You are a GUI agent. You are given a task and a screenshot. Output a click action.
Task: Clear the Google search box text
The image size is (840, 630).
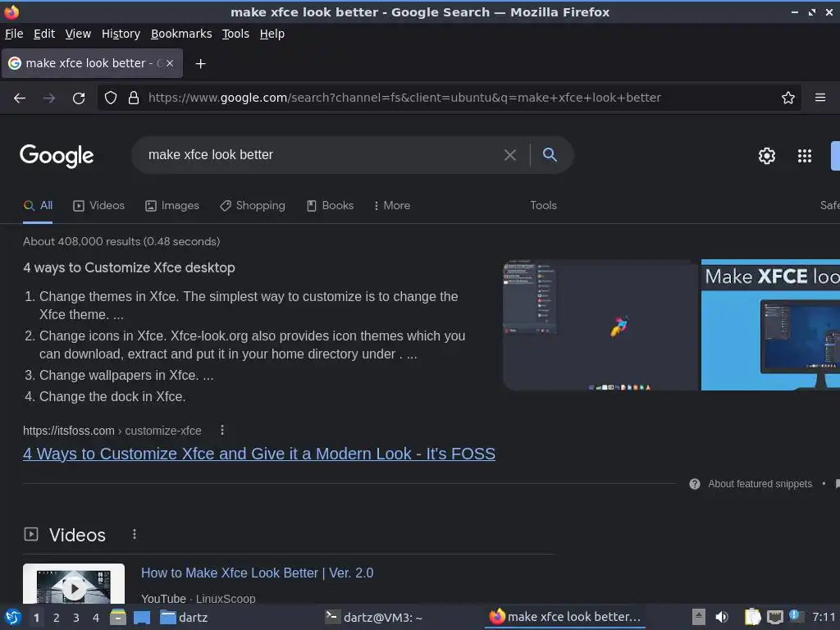(510, 155)
